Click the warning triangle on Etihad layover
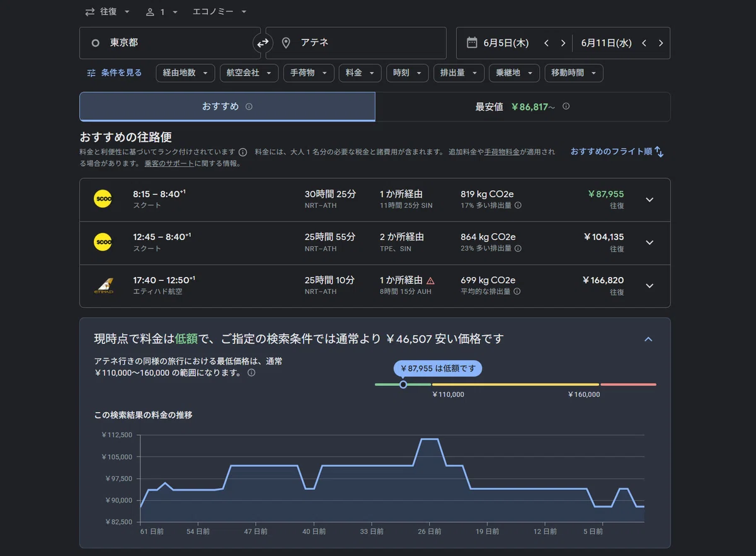 coord(430,280)
